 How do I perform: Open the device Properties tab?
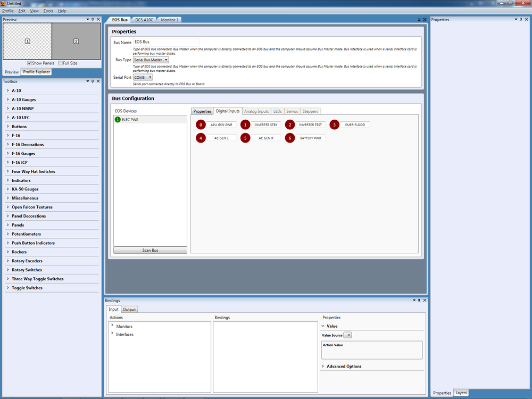[202, 111]
